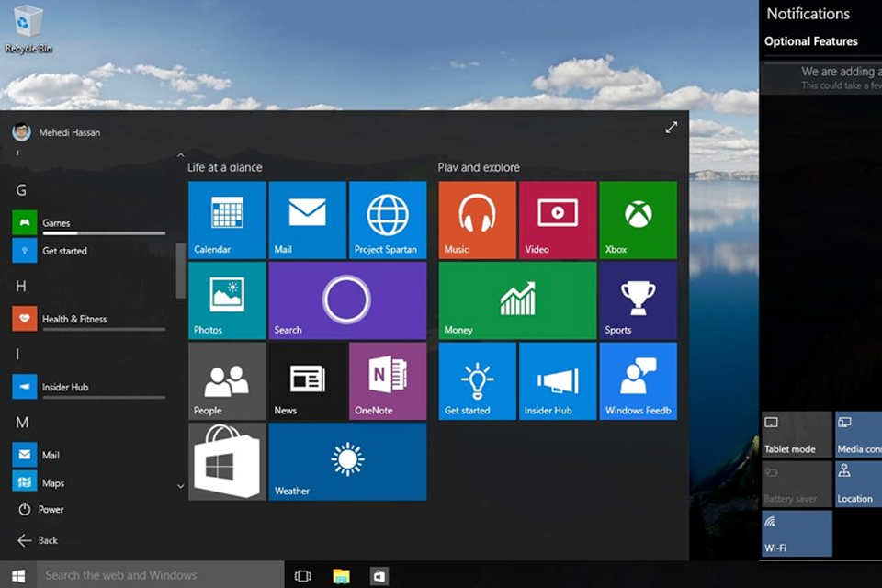Click the letter I header in app list
Screen dimensions: 882x588
(x=17, y=355)
